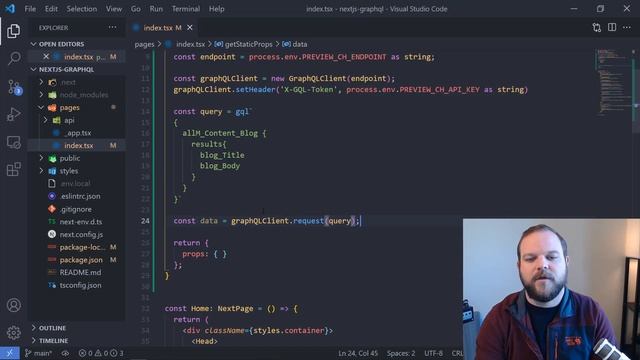Open the Go menu
Image resolution: width=640 pixels, height=360 pixels.
[136, 9]
